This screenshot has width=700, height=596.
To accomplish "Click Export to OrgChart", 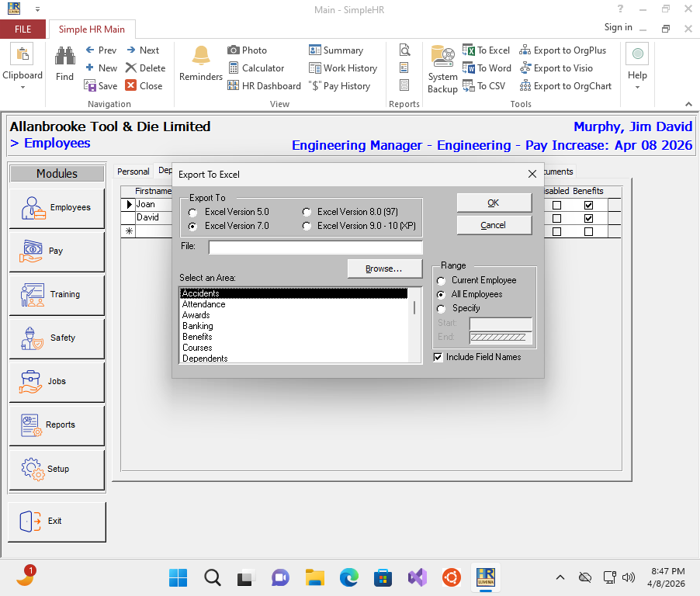I will point(566,86).
